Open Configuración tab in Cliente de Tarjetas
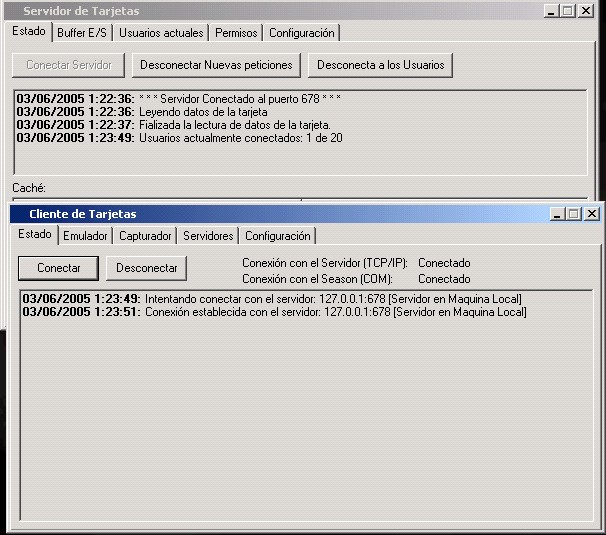This screenshot has height=535, width=606. pos(277,236)
